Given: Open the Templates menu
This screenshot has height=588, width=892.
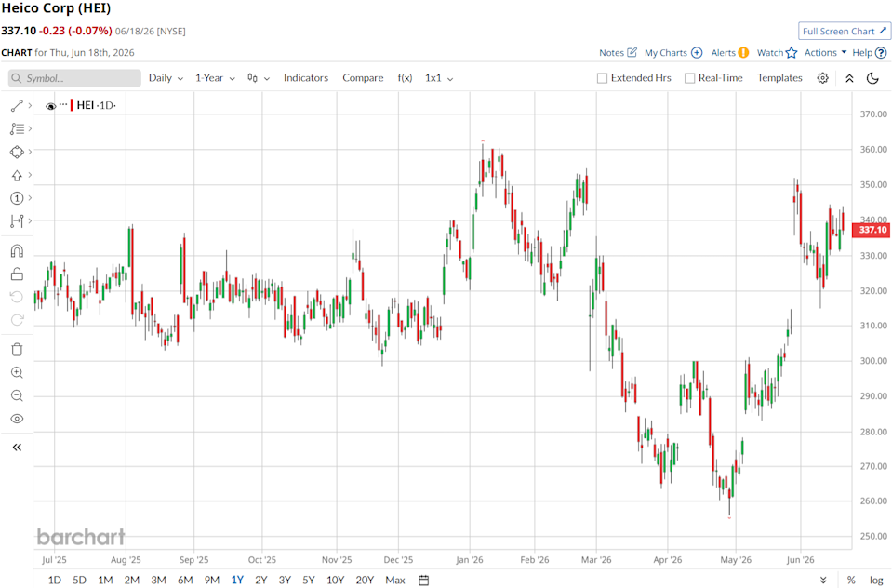Looking at the screenshot, I should tap(779, 78).
